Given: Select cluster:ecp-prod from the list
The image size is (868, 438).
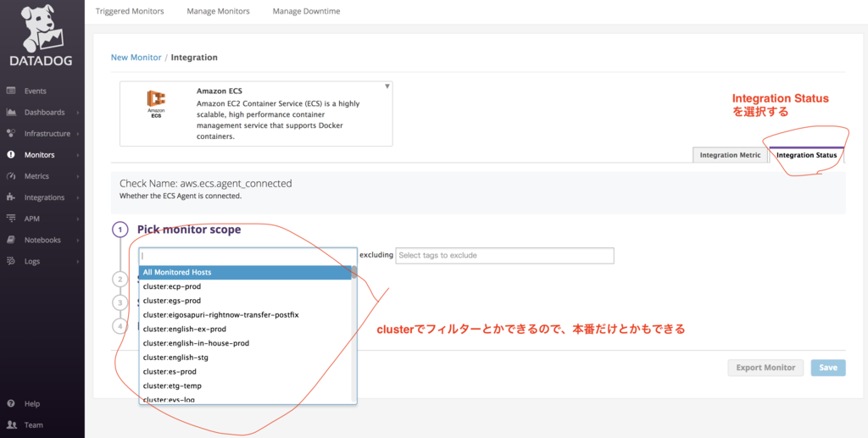Looking at the screenshot, I should [x=245, y=286].
